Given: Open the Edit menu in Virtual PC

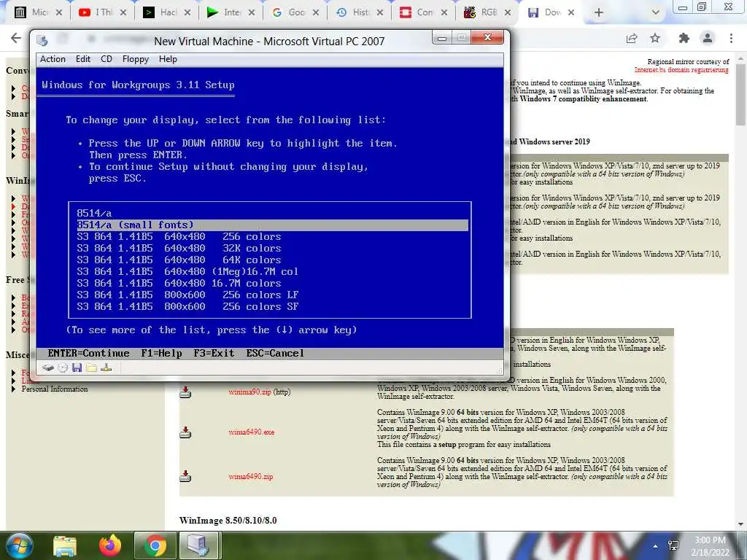Looking at the screenshot, I should (x=83, y=59).
